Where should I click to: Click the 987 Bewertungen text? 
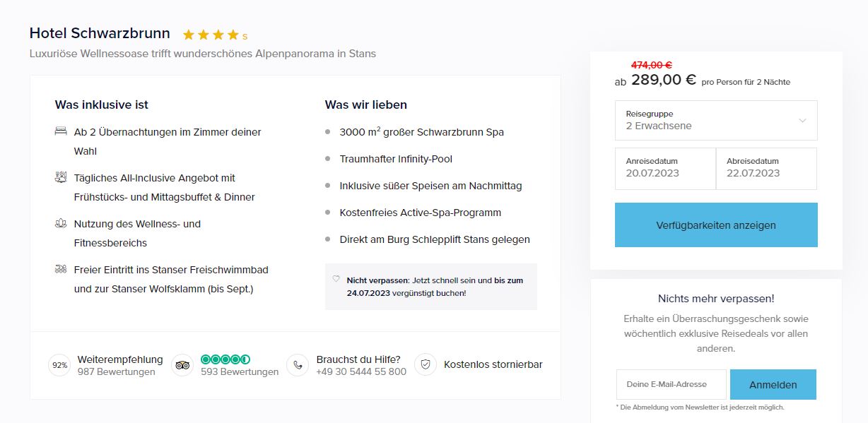coord(117,372)
